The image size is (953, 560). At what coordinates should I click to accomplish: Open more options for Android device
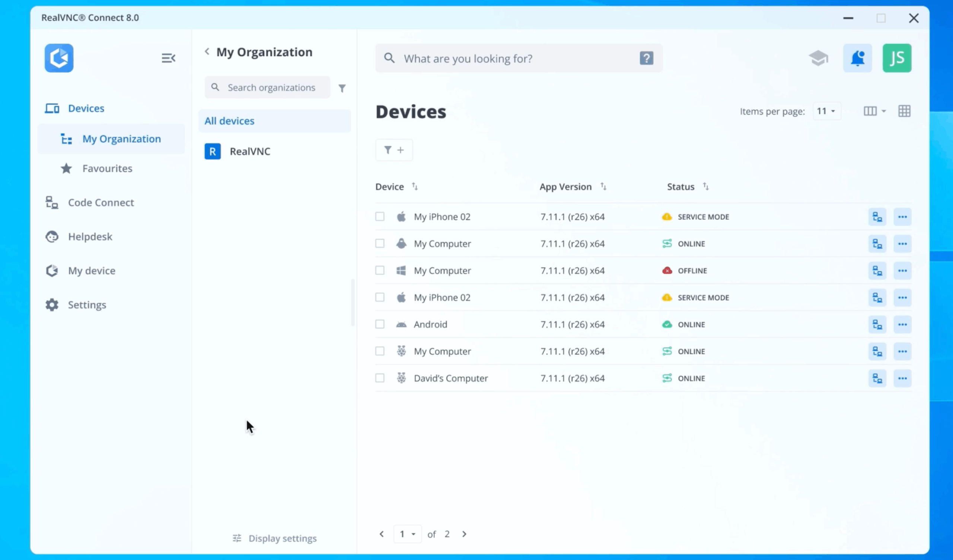(x=902, y=325)
